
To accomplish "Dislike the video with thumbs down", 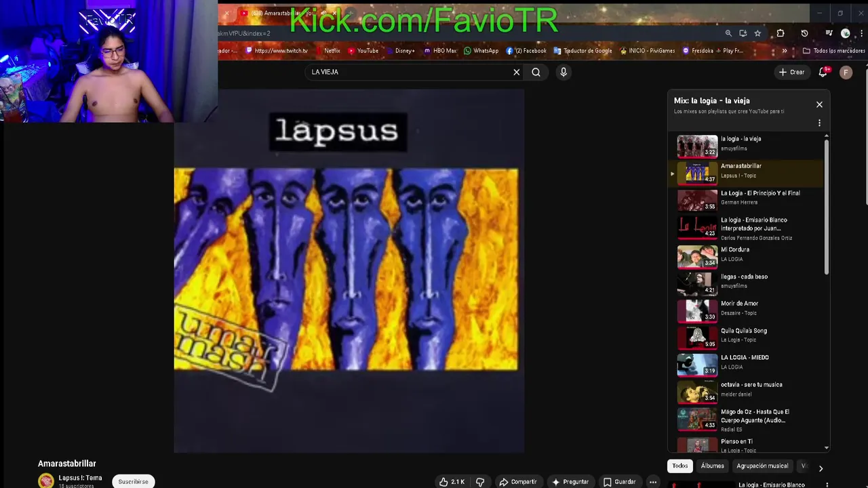I will pyautogui.click(x=480, y=482).
